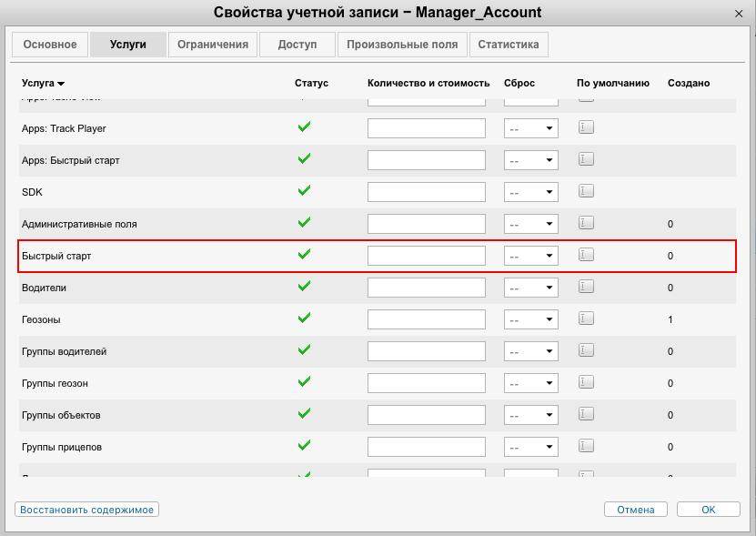Switch to the Статистика tab

pyautogui.click(x=509, y=45)
